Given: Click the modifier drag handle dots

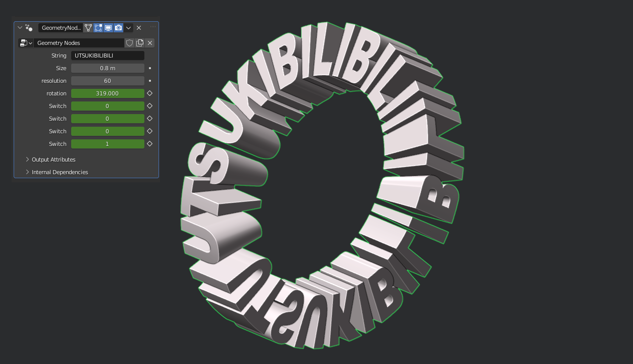Looking at the screenshot, I should pyautogui.click(x=153, y=28).
